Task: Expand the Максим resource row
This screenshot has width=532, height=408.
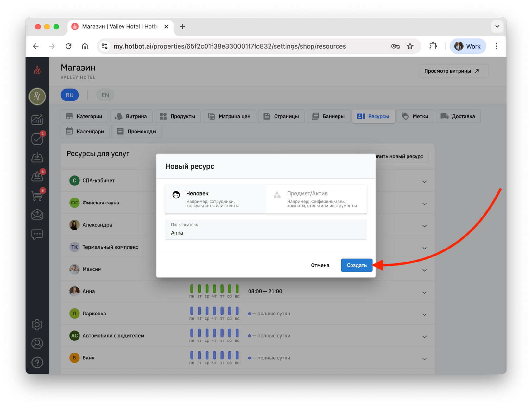Action: 424,270
